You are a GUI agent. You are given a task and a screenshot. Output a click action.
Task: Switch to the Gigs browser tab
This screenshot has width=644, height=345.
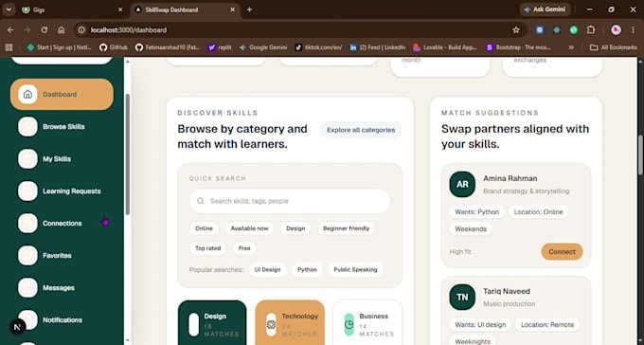click(x=72, y=9)
